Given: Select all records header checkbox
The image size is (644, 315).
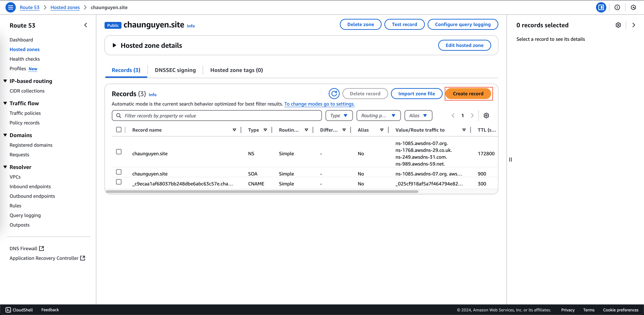Looking at the screenshot, I should pos(119,130).
